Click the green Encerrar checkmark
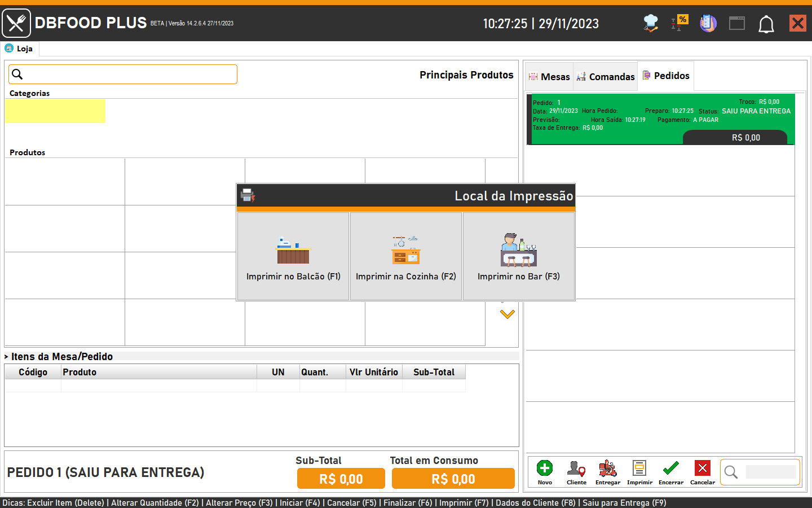 point(671,472)
